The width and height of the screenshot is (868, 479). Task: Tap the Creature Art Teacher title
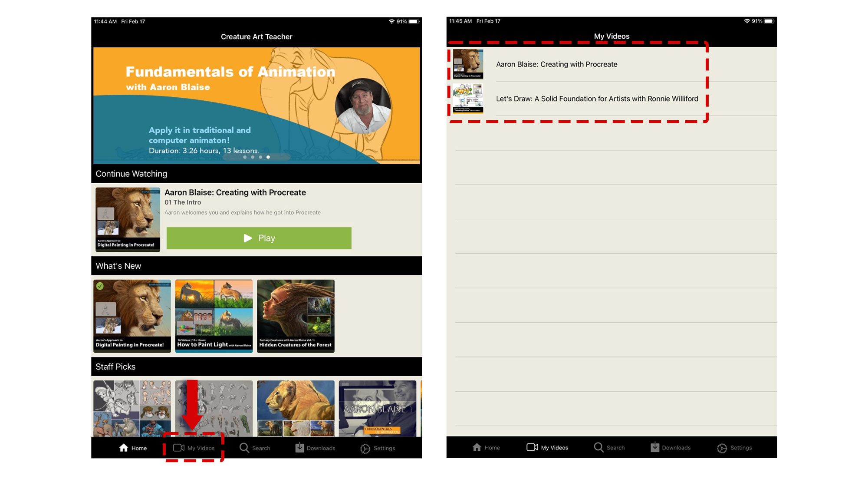coord(256,37)
